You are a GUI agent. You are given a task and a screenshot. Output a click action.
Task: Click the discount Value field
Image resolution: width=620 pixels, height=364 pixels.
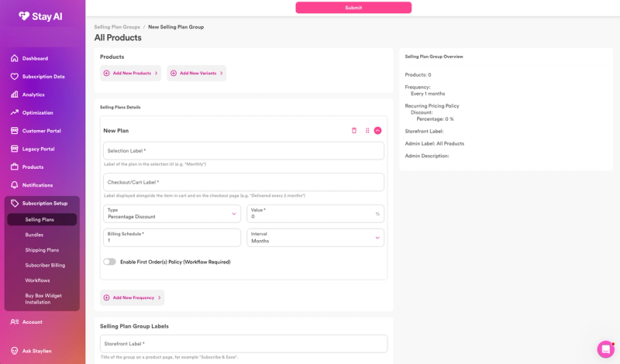click(315, 214)
